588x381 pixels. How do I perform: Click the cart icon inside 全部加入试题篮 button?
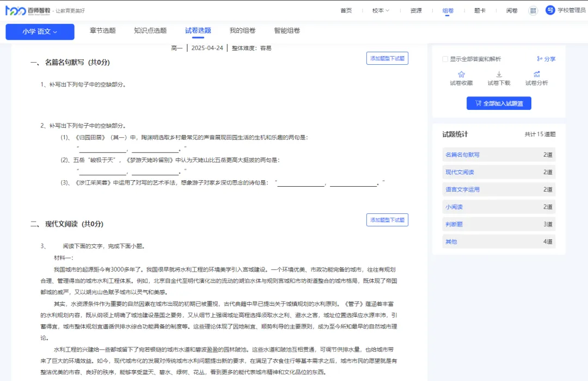(478, 103)
